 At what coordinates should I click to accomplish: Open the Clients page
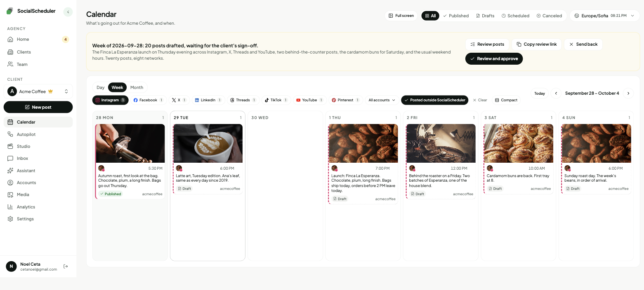(38, 52)
